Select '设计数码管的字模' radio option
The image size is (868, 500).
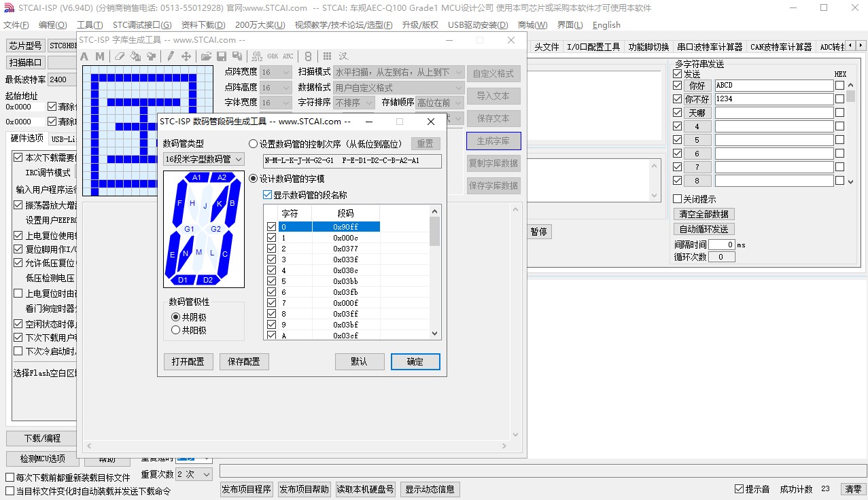(287, 179)
